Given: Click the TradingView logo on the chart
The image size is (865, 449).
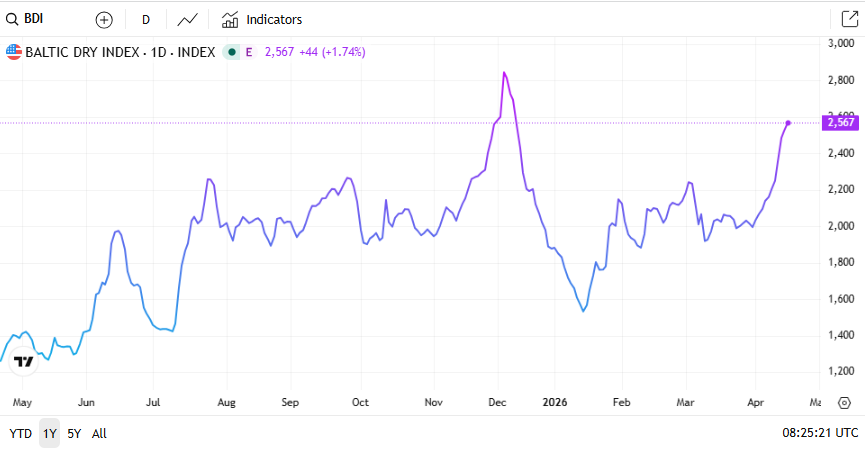Looking at the screenshot, I should click(x=24, y=361).
